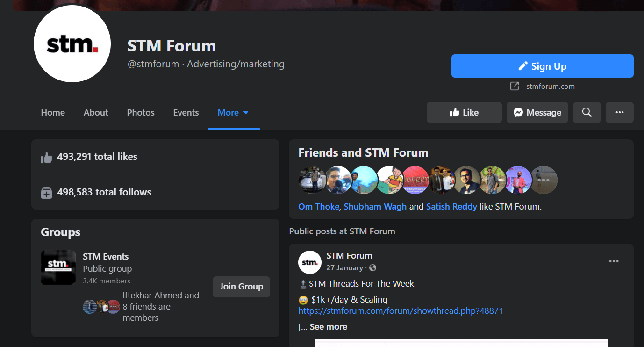Open Om Thoke's profile link

[319, 206]
